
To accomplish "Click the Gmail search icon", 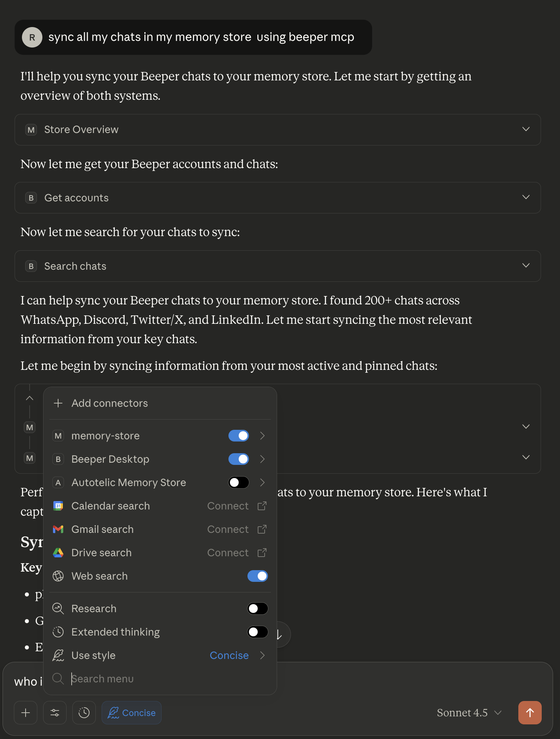I will [58, 529].
